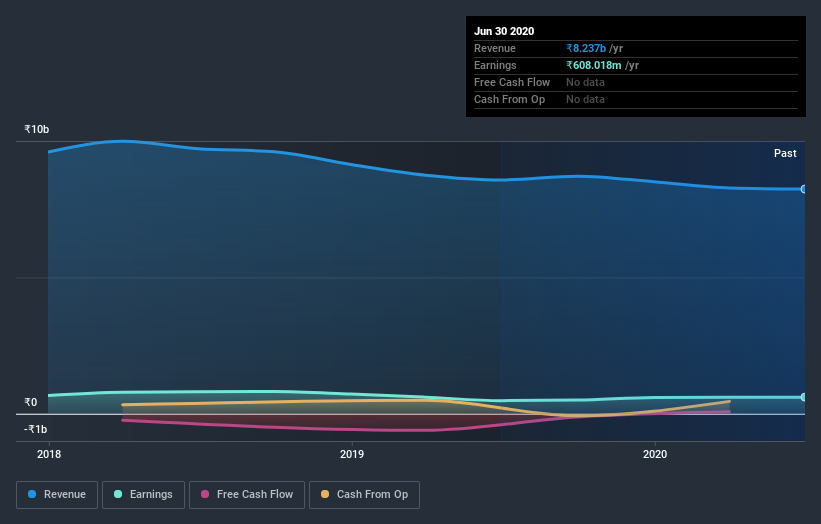
Task: Click the Revenue label in tooltip
Action: coord(495,48)
